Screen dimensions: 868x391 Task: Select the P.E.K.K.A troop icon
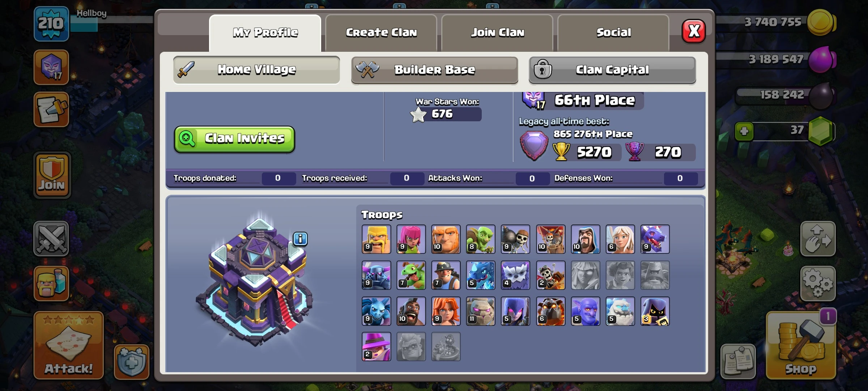(376, 275)
